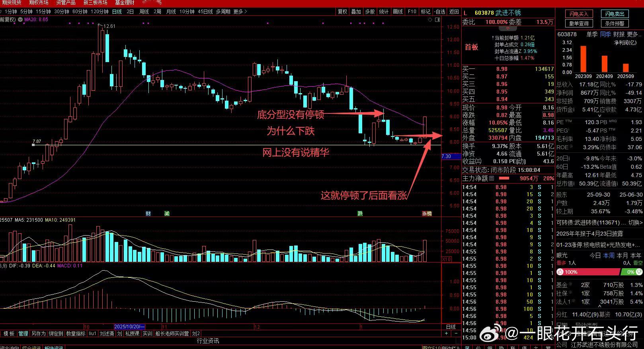Screen dimensions: 644x349
Task: Expand the 更多.. finance options
Action: [x=634, y=34]
